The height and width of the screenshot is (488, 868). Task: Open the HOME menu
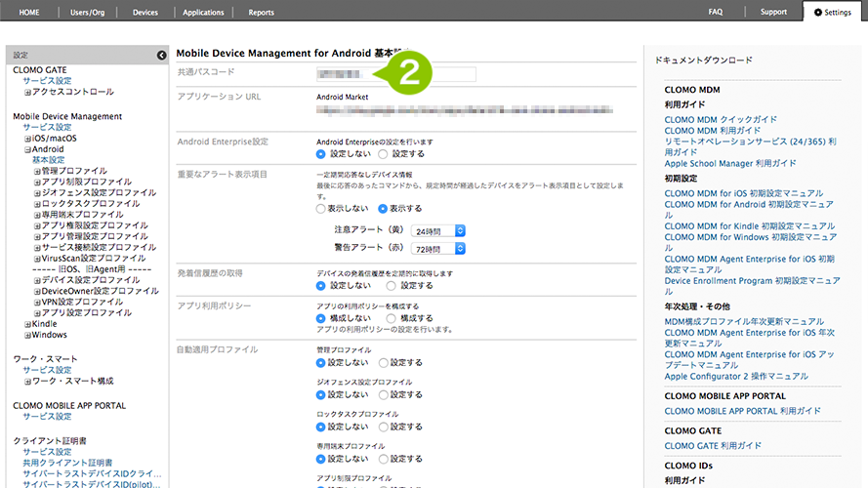click(28, 12)
